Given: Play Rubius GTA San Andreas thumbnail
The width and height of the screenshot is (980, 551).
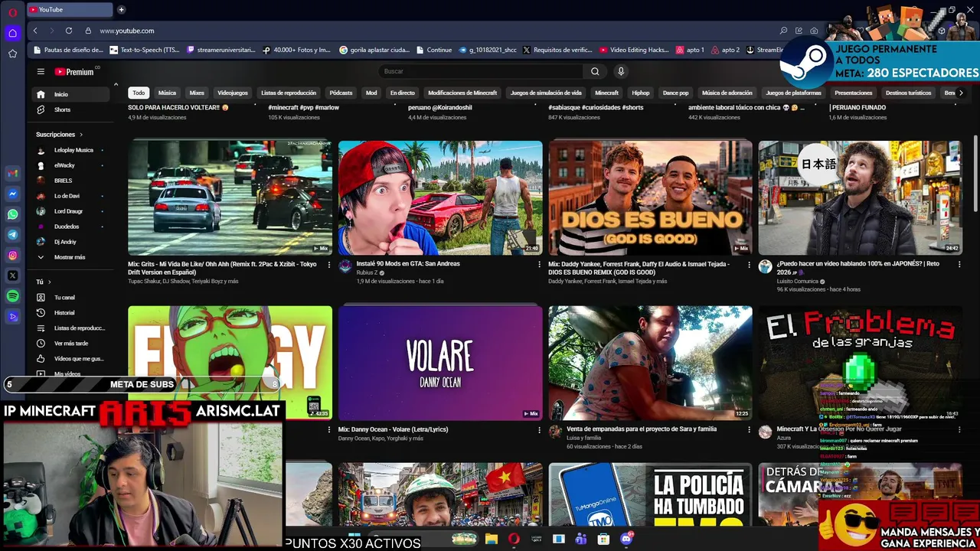Looking at the screenshot, I should pos(440,197).
